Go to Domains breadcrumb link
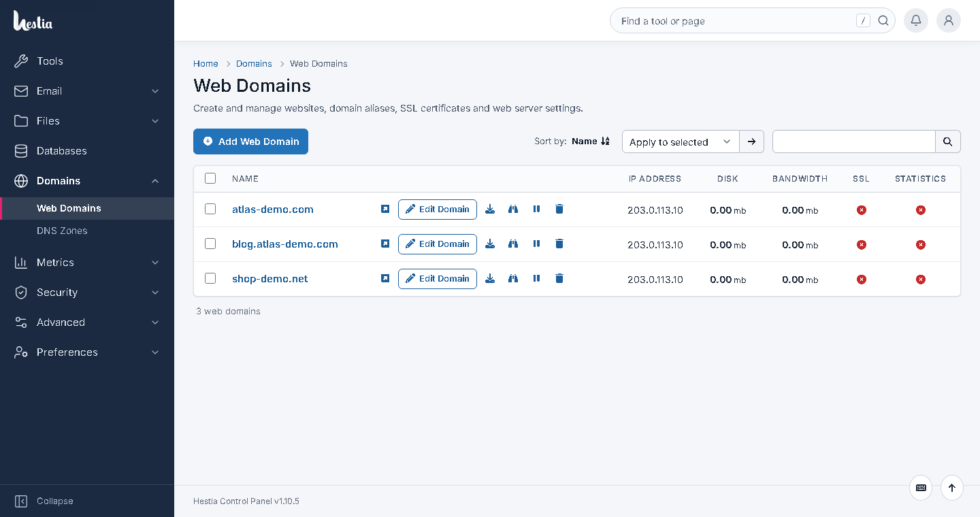 (x=254, y=63)
